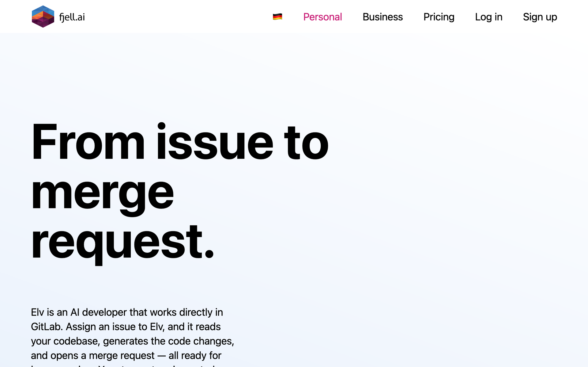The image size is (588, 367).
Task: Click the headline line "From issue to"
Action: pyautogui.click(x=180, y=142)
